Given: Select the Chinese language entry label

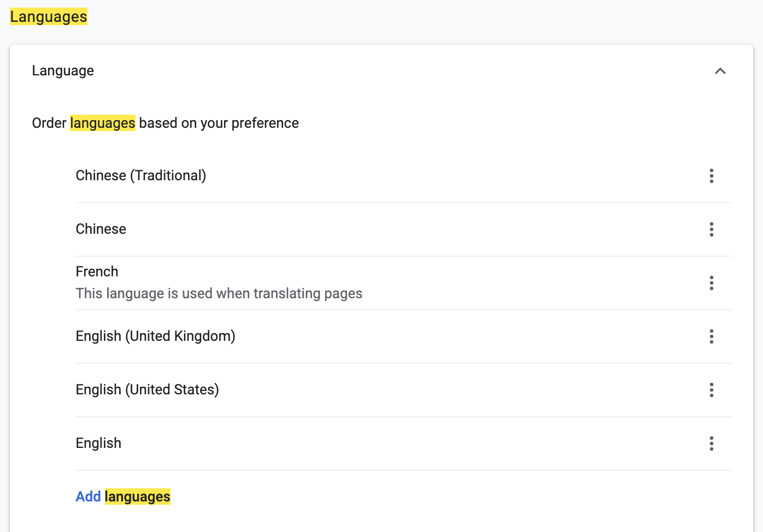Looking at the screenshot, I should coord(101,229).
